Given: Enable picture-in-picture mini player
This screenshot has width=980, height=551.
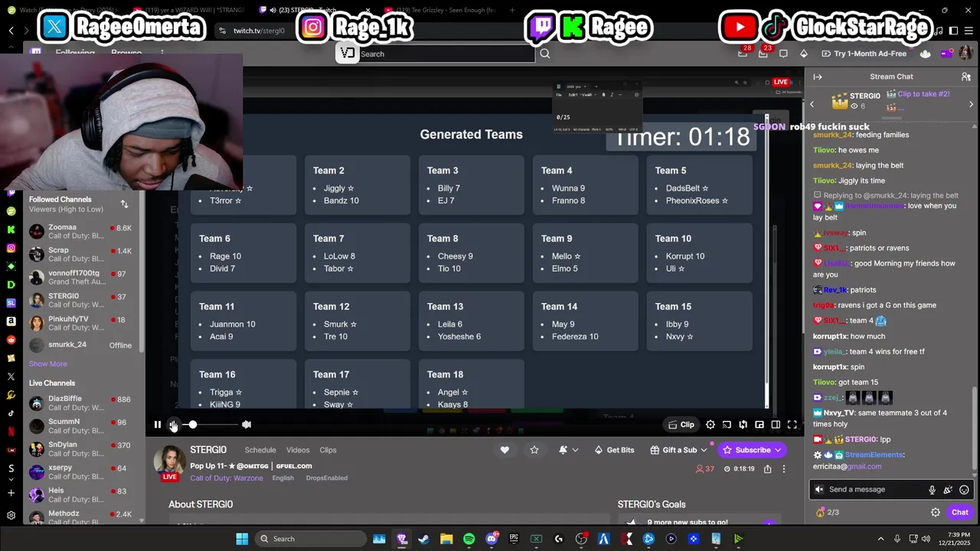Looking at the screenshot, I should tap(759, 425).
